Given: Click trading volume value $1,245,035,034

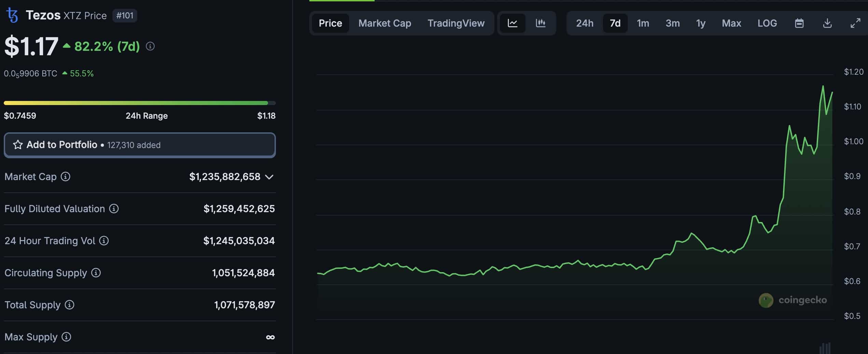Looking at the screenshot, I should 239,241.
